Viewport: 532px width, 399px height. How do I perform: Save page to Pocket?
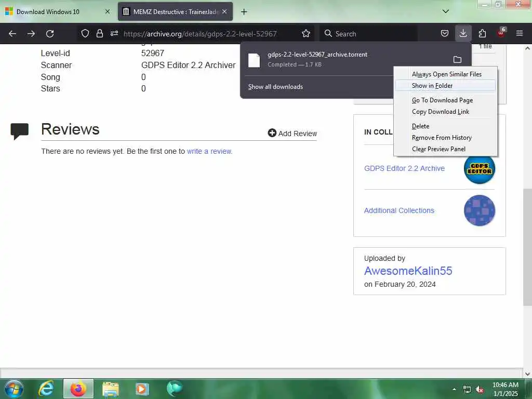pyautogui.click(x=445, y=33)
